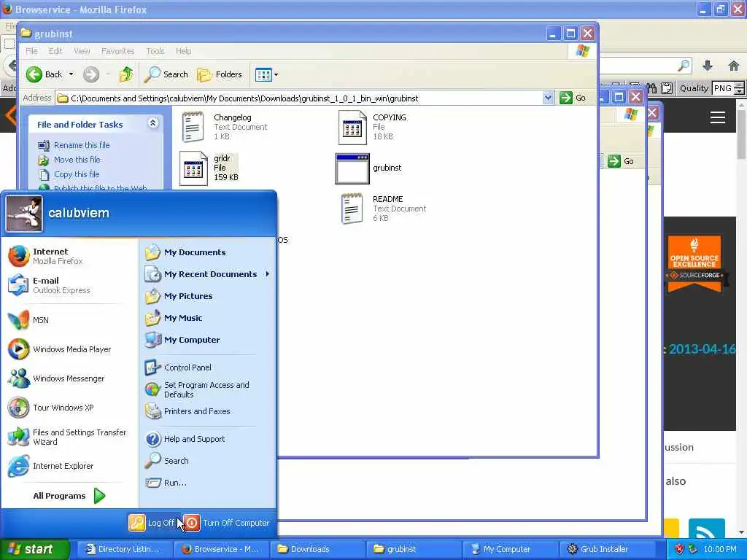Image resolution: width=747 pixels, height=560 pixels.
Task: Open the Firefox hamburger menu icon
Action: click(718, 117)
